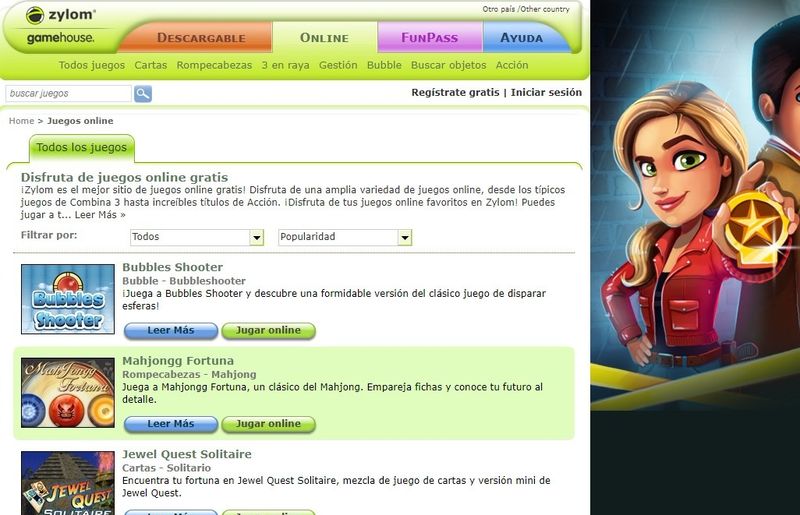The height and width of the screenshot is (515, 800).
Task: Click 'Jugar online' for Mahjongg Fortuna
Action: (x=268, y=424)
